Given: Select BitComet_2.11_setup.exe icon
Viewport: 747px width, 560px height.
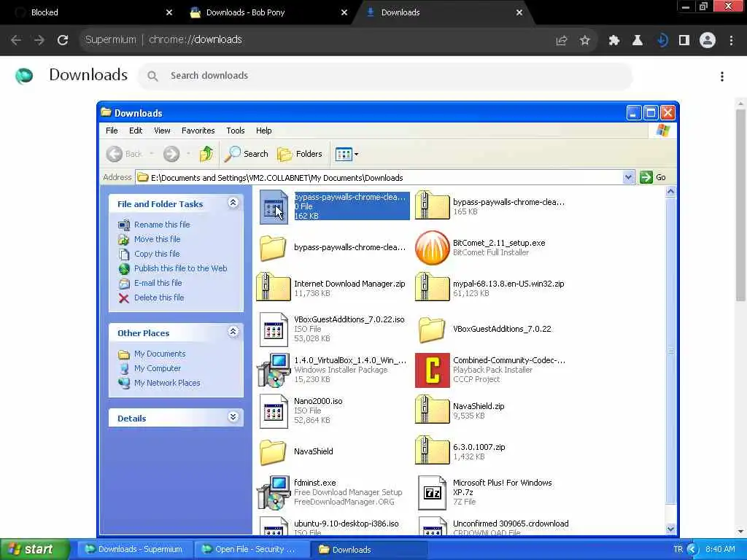Looking at the screenshot, I should click(x=432, y=248).
